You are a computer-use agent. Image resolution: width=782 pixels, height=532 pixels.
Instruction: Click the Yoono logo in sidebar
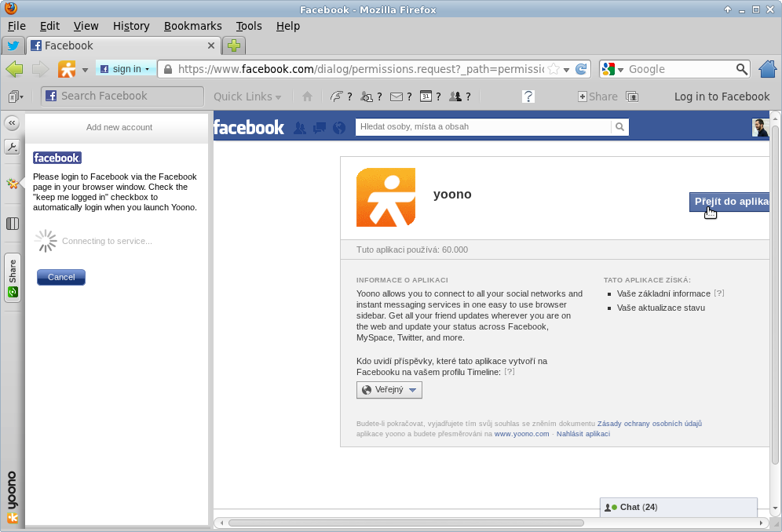pyautogui.click(x=13, y=497)
